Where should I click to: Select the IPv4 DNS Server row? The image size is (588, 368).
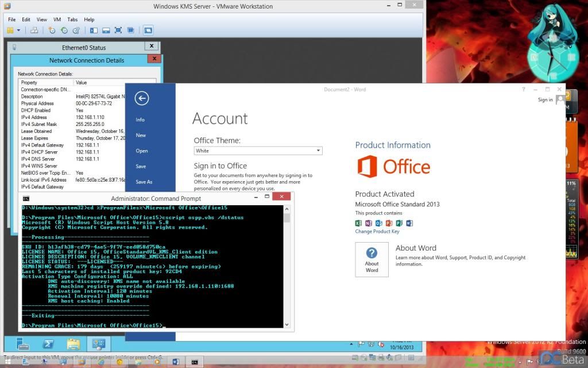coord(73,159)
